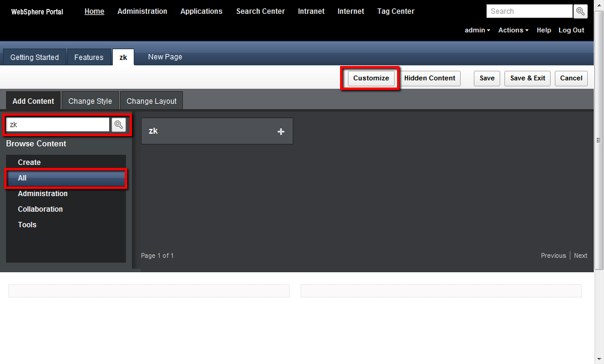The height and width of the screenshot is (364, 604).
Task: Go to Applications in top navigation
Action: 202,11
